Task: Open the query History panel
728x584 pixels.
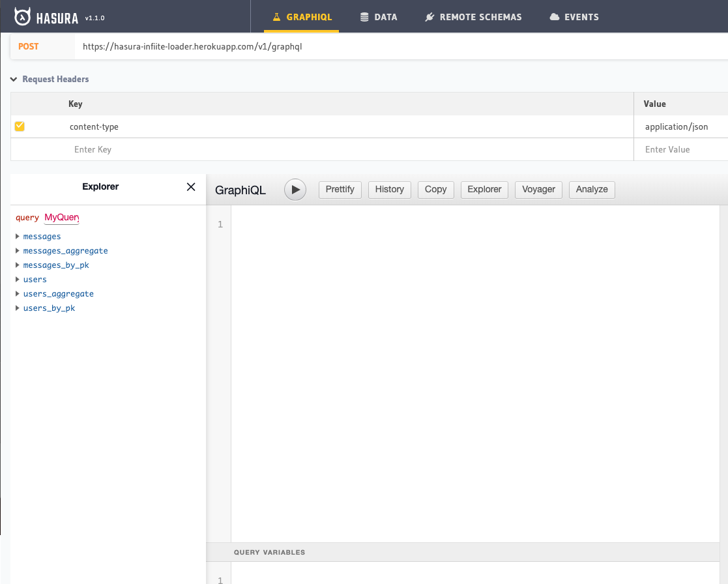Action: click(390, 190)
